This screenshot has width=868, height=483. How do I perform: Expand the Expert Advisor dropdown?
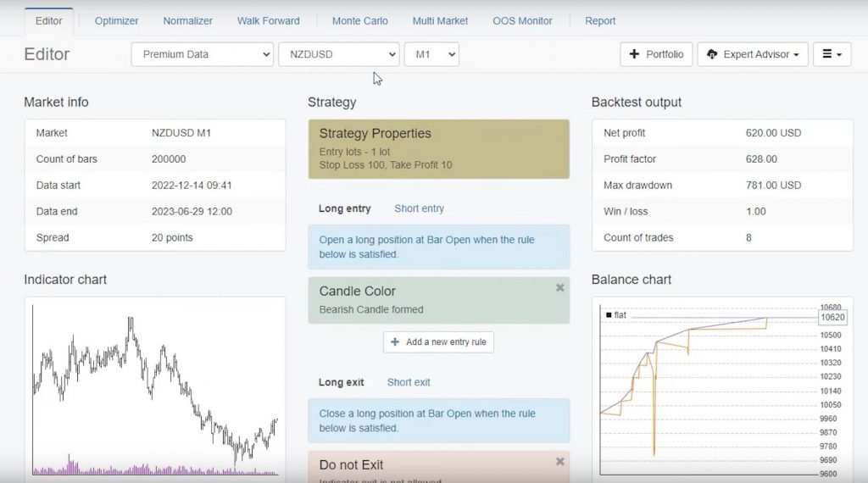[753, 54]
